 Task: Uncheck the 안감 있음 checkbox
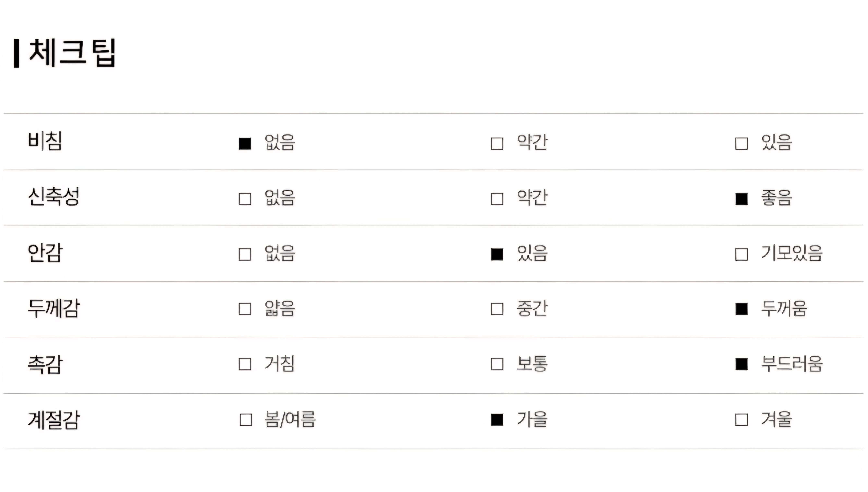[x=497, y=255]
